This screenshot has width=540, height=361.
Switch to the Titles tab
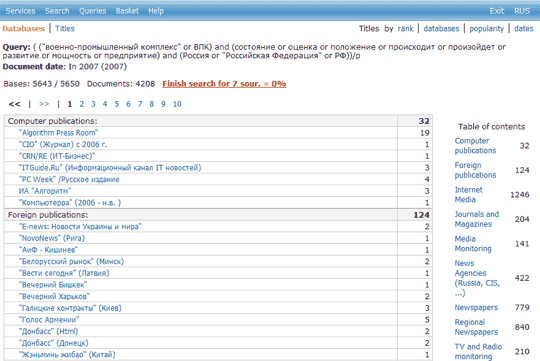coord(65,29)
